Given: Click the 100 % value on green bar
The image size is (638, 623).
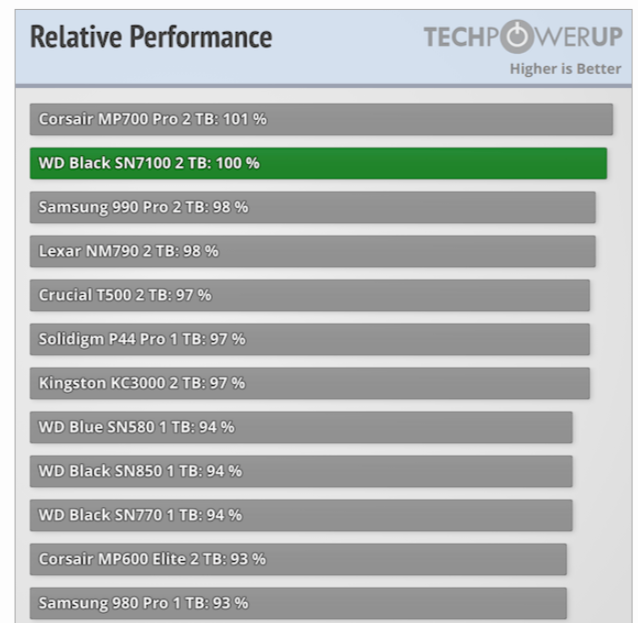Looking at the screenshot, I should click(237, 163).
